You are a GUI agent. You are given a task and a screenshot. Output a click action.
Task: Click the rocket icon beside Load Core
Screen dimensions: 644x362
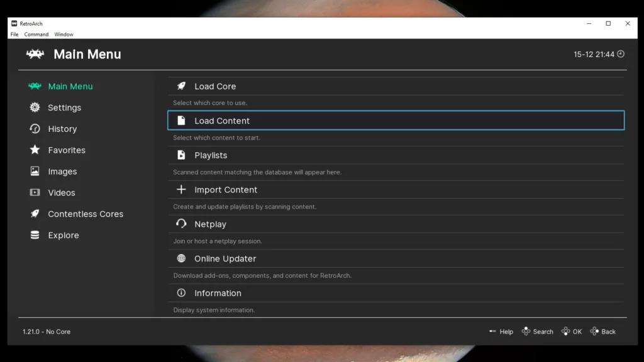coord(181,86)
